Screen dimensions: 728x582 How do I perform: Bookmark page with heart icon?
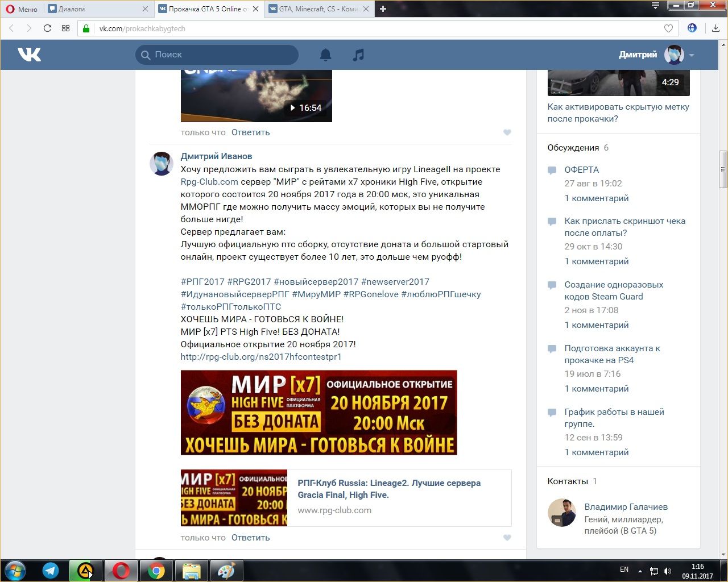point(669,28)
